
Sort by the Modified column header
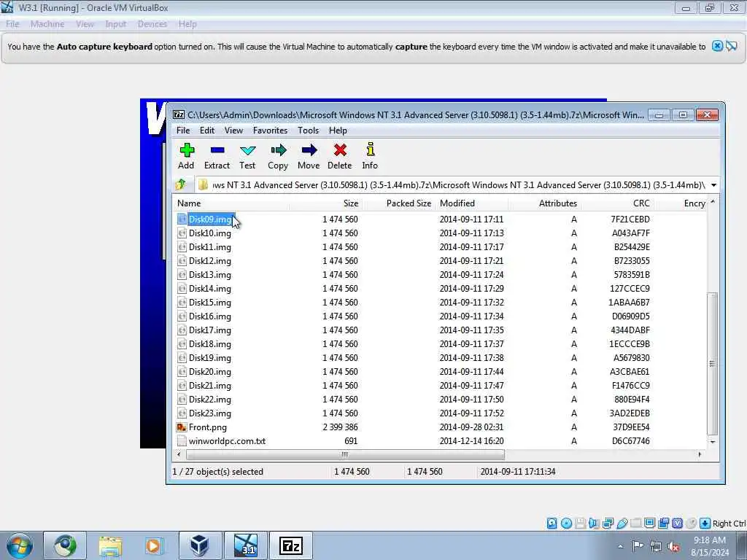(472, 203)
